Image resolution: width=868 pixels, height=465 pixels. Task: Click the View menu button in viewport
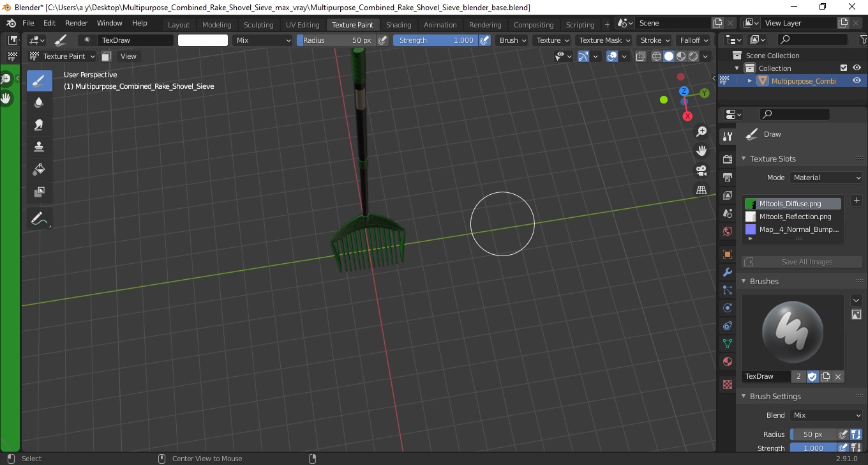pos(128,56)
